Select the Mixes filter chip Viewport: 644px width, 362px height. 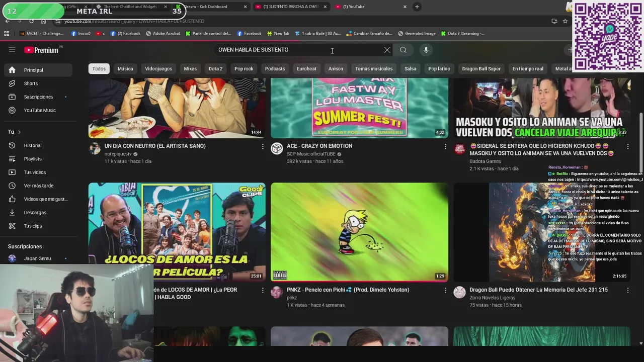pyautogui.click(x=190, y=69)
